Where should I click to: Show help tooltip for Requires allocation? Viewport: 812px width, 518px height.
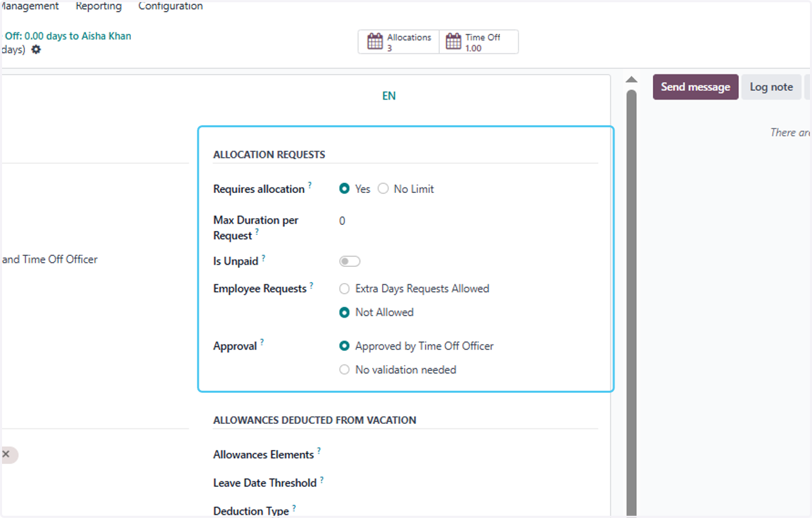[310, 185]
